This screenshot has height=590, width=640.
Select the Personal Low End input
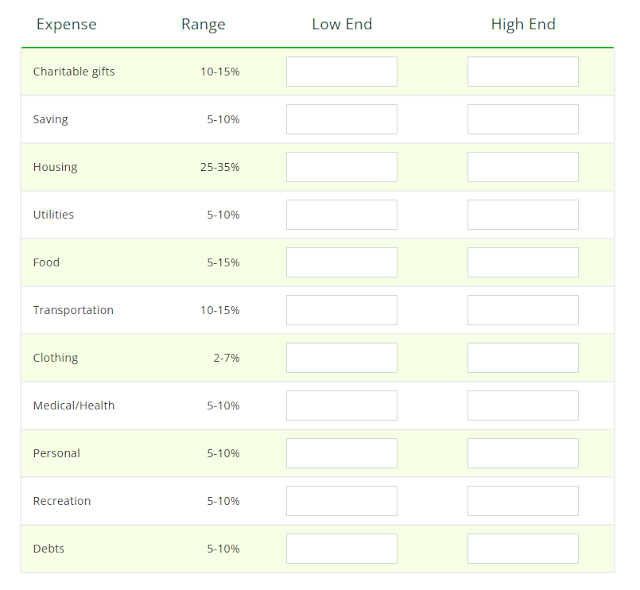(x=342, y=453)
